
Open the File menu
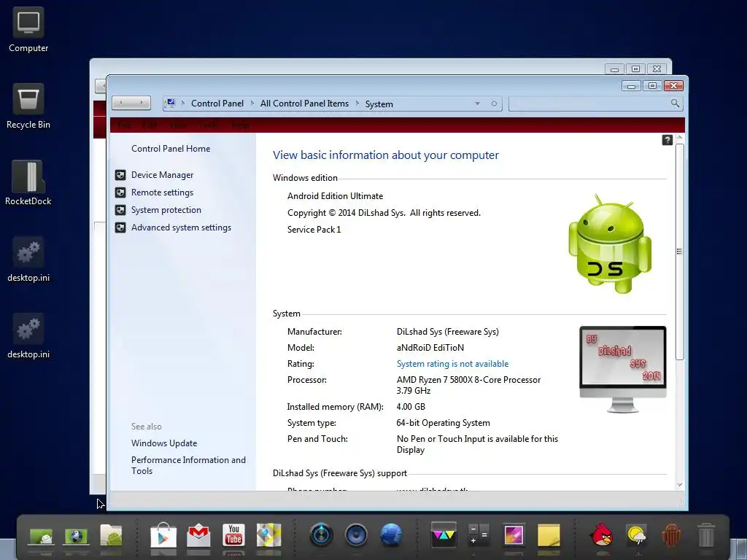(123, 125)
